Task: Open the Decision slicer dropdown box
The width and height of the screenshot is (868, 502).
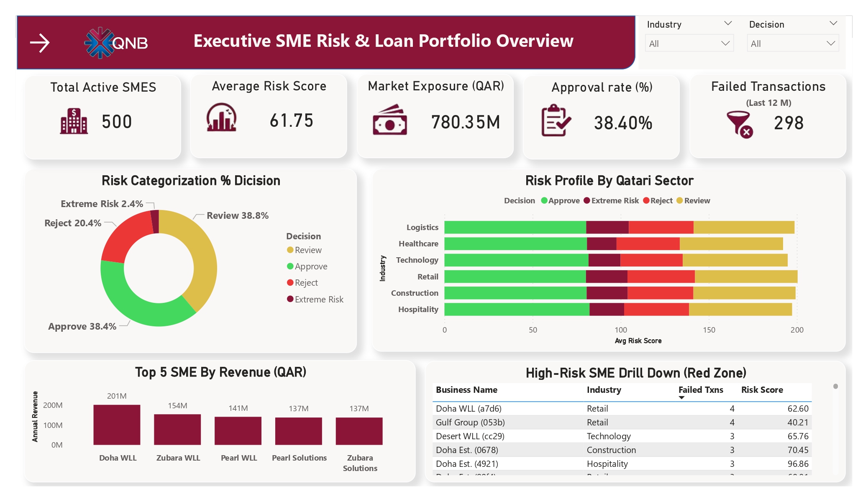Action: (793, 44)
